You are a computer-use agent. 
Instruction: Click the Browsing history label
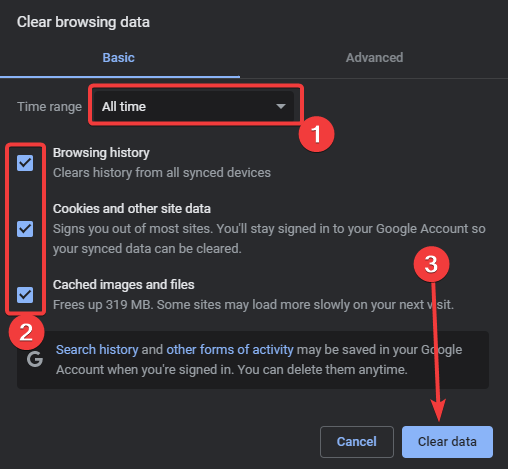[x=101, y=153]
